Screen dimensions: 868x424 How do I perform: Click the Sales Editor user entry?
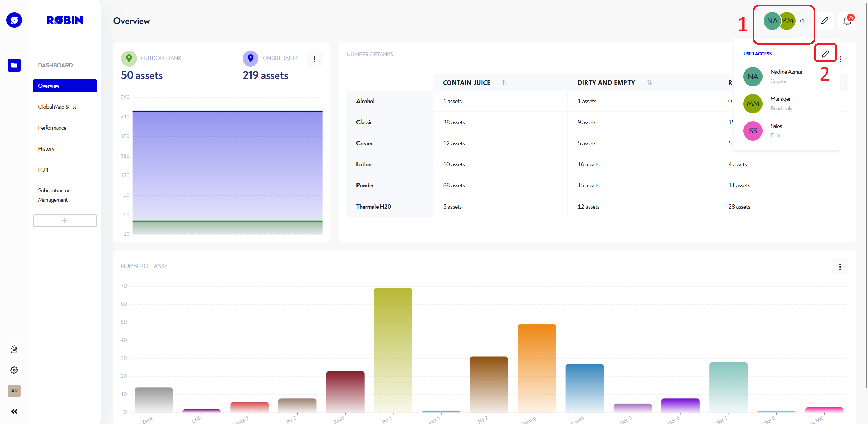[x=787, y=131]
